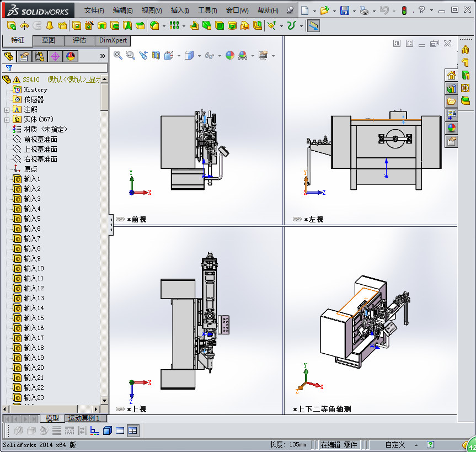476x452 pixels.
Task: Open the 视图(V) menu
Action: (x=152, y=10)
